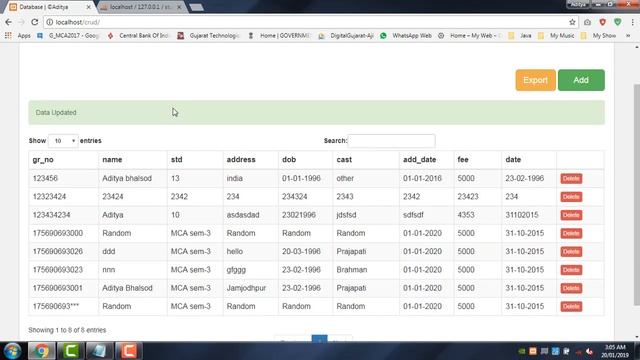
Task: Open the Windows Start menu
Action: tap(12, 351)
